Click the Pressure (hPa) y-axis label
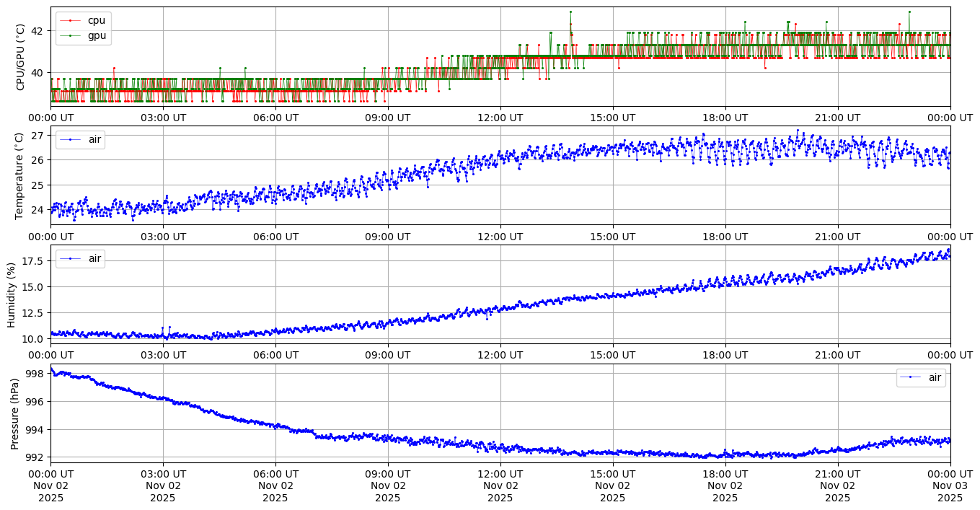The width and height of the screenshot is (980, 510). coord(15,413)
